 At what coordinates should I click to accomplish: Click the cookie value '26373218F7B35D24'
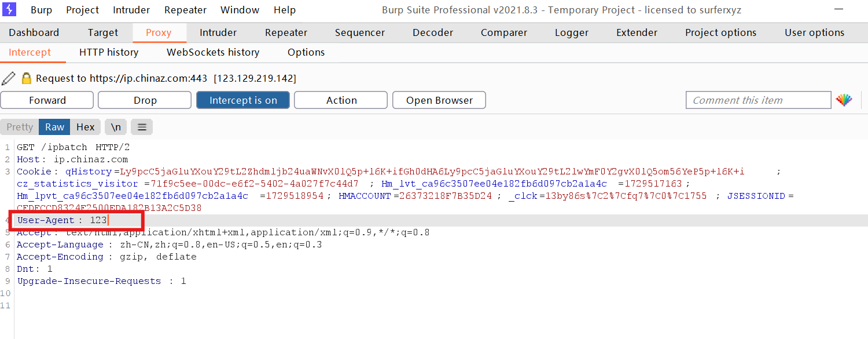tap(446, 196)
